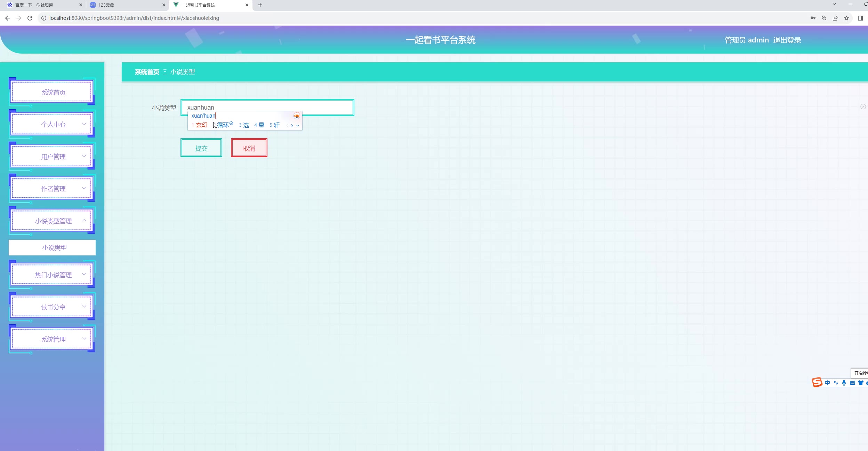Click the browser back arrow

tap(8, 18)
